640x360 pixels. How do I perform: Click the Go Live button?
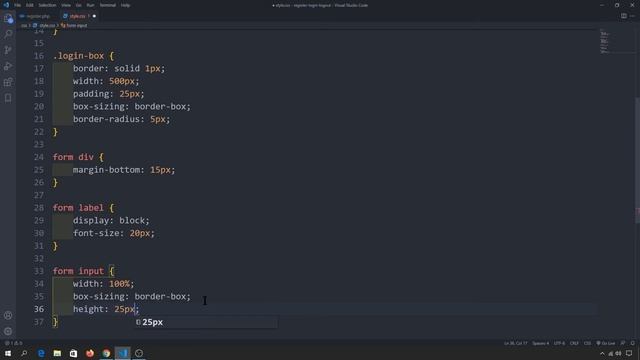click(x=606, y=343)
